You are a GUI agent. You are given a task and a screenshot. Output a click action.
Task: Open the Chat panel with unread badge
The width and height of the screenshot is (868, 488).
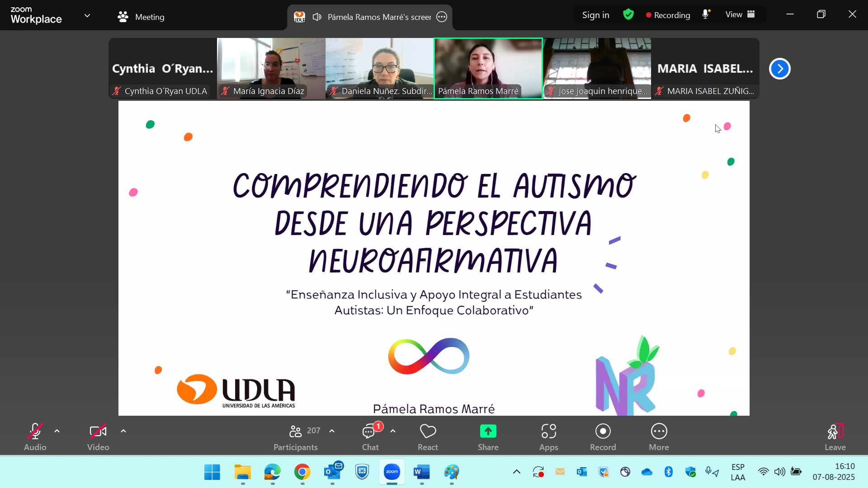tap(370, 436)
